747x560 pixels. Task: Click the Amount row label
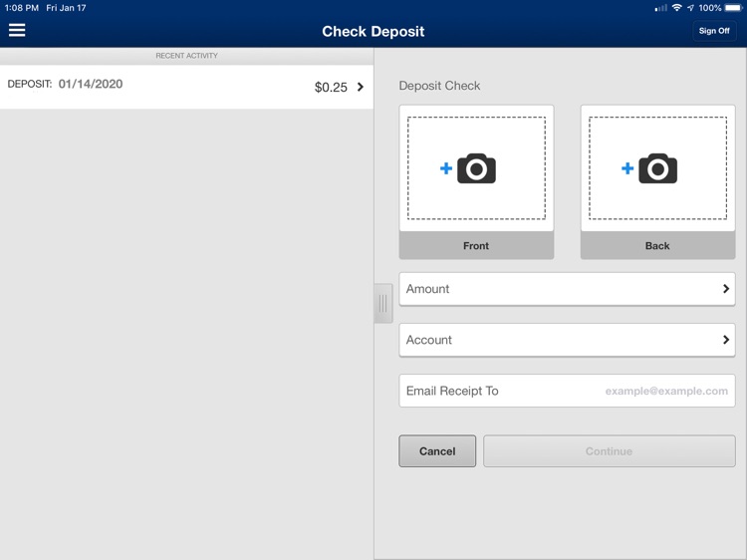click(x=427, y=289)
